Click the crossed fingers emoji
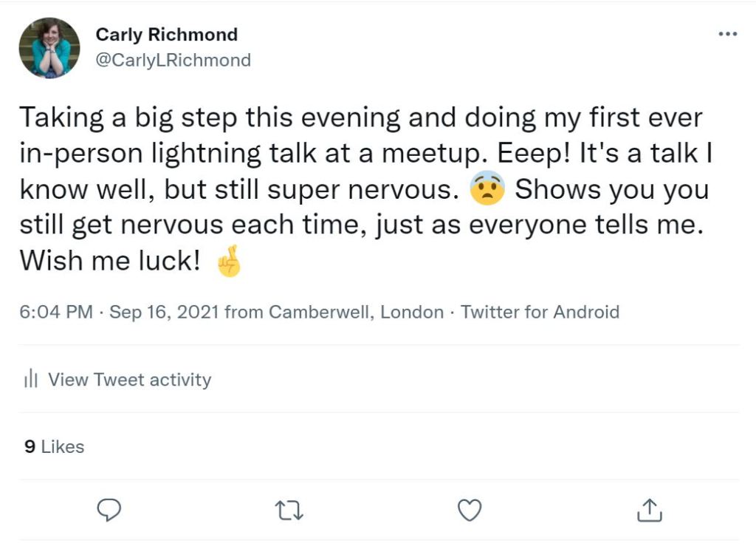This screenshot has width=756, height=549. [x=229, y=262]
